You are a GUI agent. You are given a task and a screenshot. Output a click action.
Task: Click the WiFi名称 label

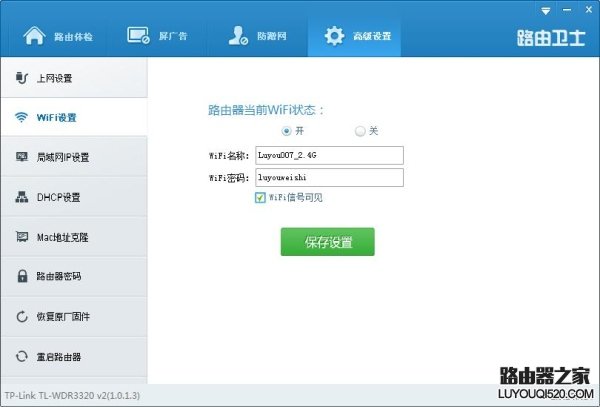[x=229, y=156]
